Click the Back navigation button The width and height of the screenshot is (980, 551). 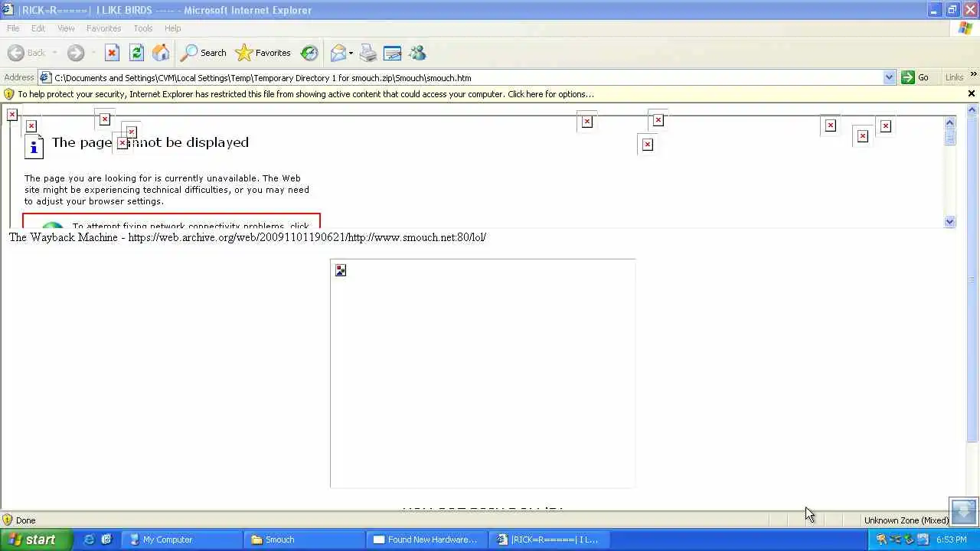(27, 53)
